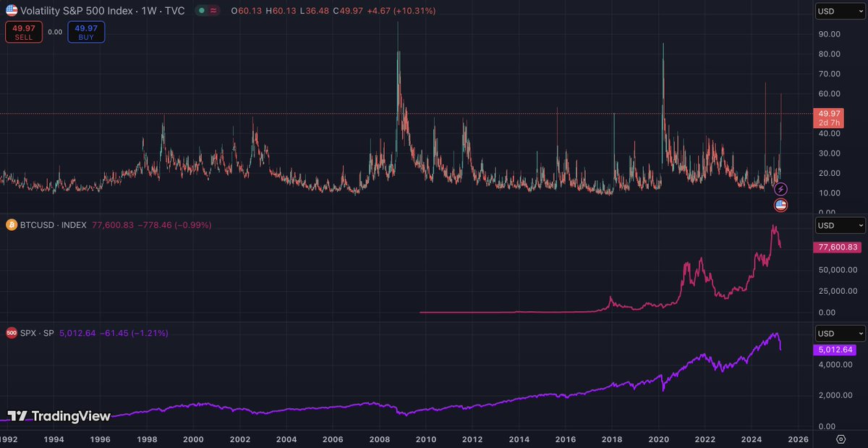The height and width of the screenshot is (448, 868).
Task: Click the 2008 label on the time axis
Action: pos(379,439)
